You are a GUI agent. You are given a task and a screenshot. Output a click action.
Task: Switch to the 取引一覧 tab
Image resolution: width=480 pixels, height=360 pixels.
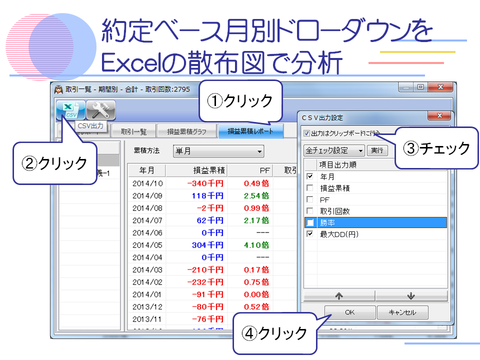[134, 132]
